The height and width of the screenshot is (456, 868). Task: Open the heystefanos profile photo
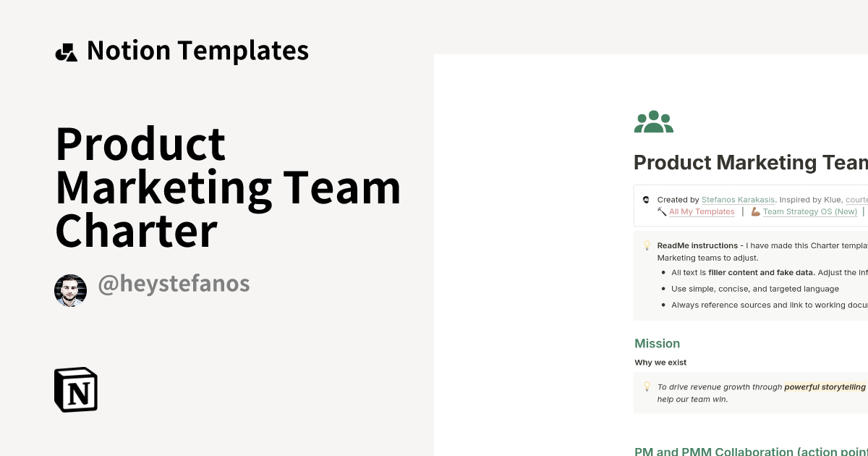coord(70,290)
